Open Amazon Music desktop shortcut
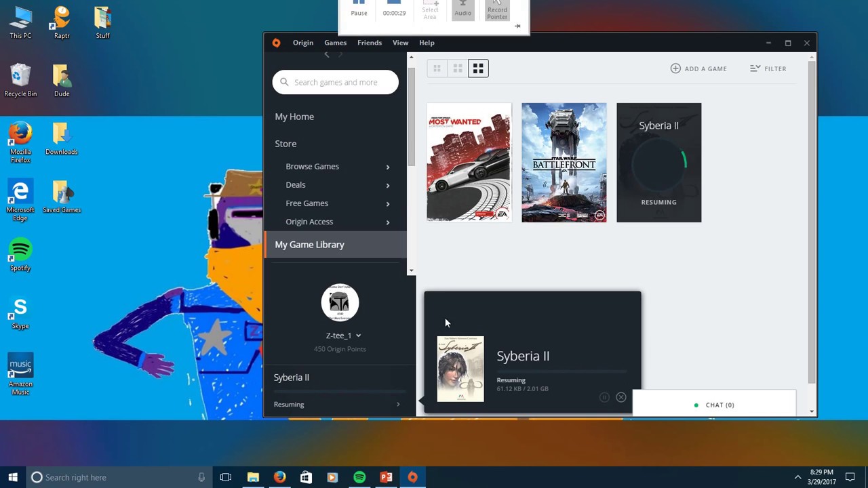The image size is (868, 488). pos(20,375)
